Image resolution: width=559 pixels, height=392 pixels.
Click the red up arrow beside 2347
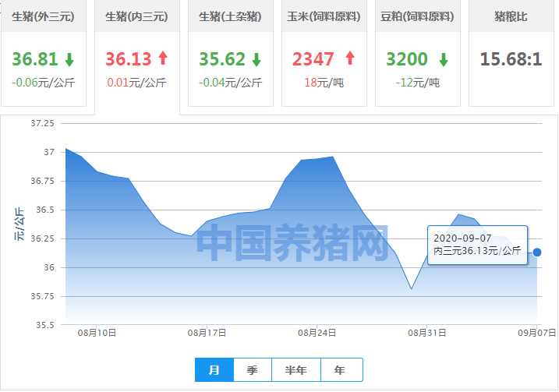[x=349, y=58]
